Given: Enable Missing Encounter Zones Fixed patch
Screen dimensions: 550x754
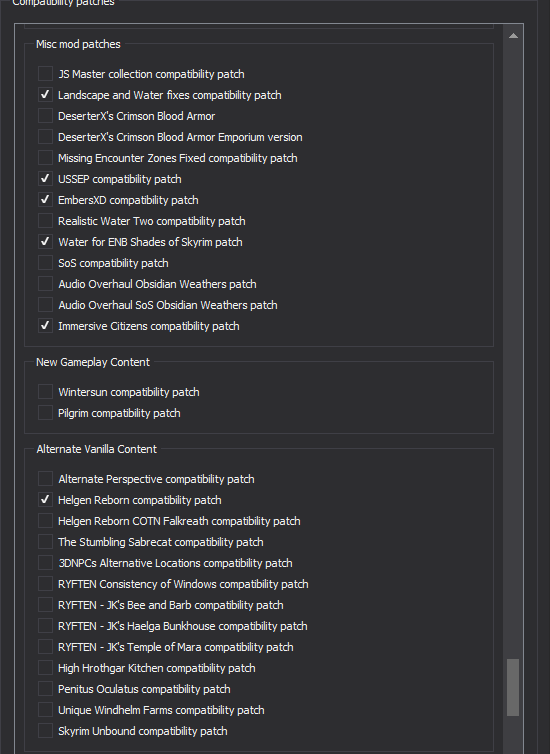Looking at the screenshot, I should point(45,158).
